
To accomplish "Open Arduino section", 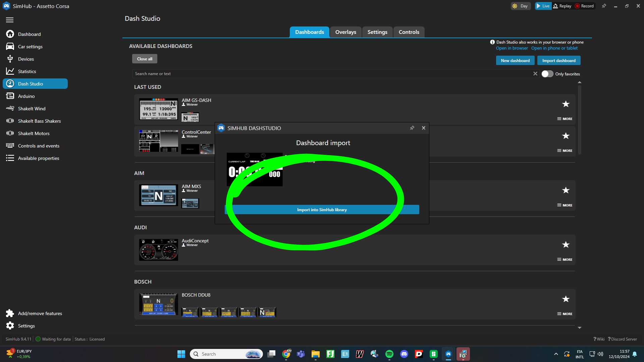I will click(x=26, y=96).
